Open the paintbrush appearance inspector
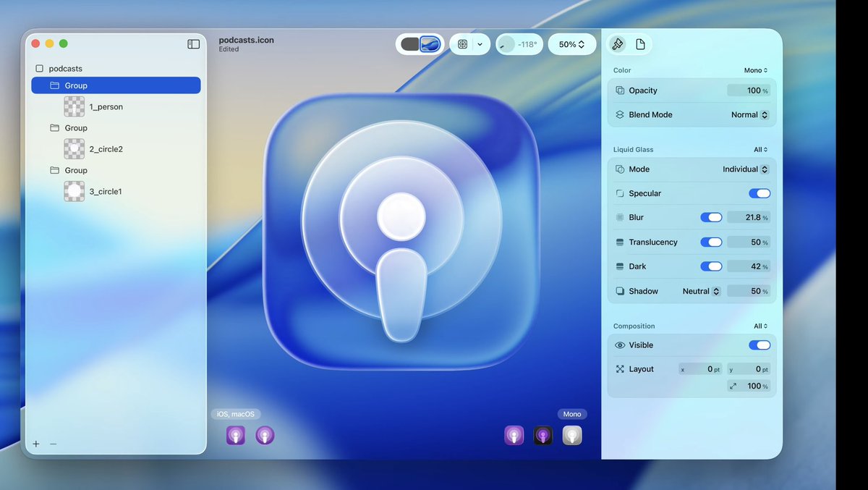Viewport: 868px width, 490px height. pyautogui.click(x=617, y=44)
